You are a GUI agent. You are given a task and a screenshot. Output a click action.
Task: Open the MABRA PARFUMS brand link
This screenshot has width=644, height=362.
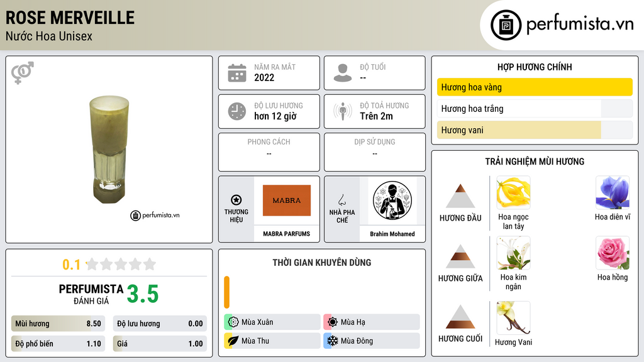coord(287,234)
